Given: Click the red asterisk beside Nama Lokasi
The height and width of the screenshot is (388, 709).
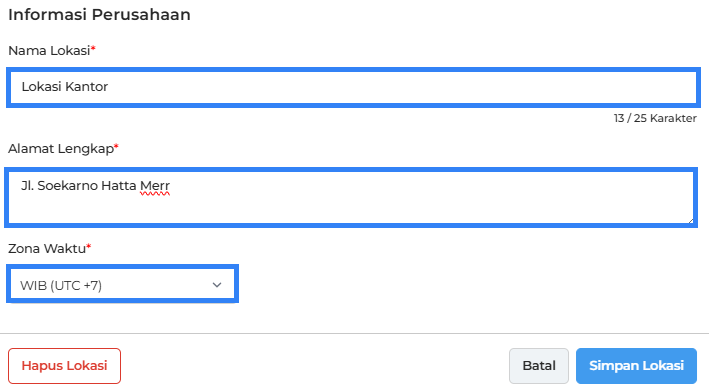Looking at the screenshot, I should (x=93, y=49).
